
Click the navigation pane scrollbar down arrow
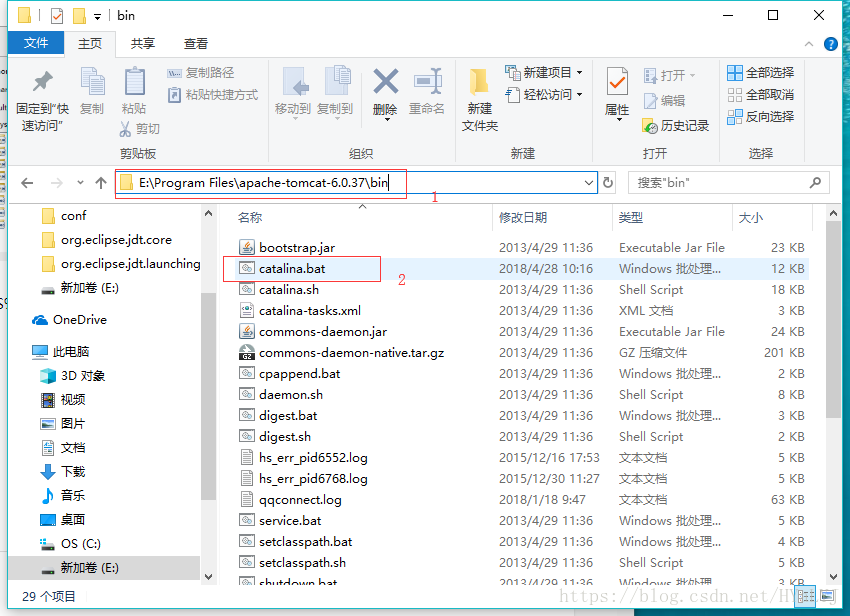click(x=209, y=576)
